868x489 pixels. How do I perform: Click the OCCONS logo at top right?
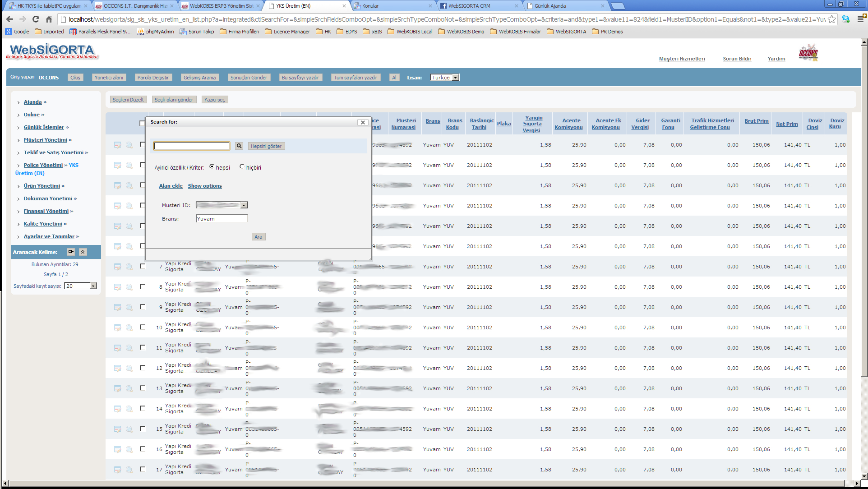808,53
